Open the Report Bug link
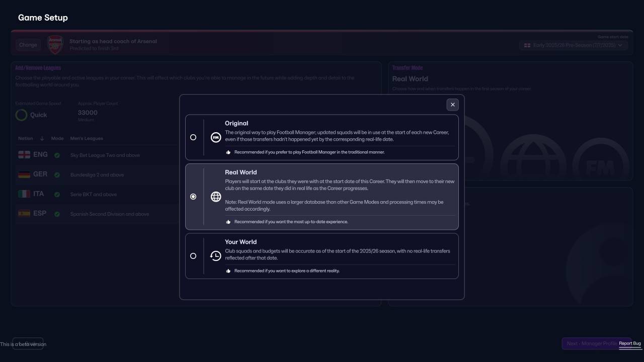Image resolution: width=644 pixels, height=362 pixels. click(x=630, y=344)
